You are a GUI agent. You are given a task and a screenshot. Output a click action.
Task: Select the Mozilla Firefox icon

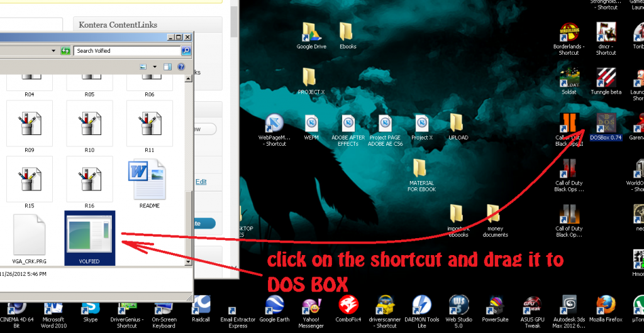606,308
